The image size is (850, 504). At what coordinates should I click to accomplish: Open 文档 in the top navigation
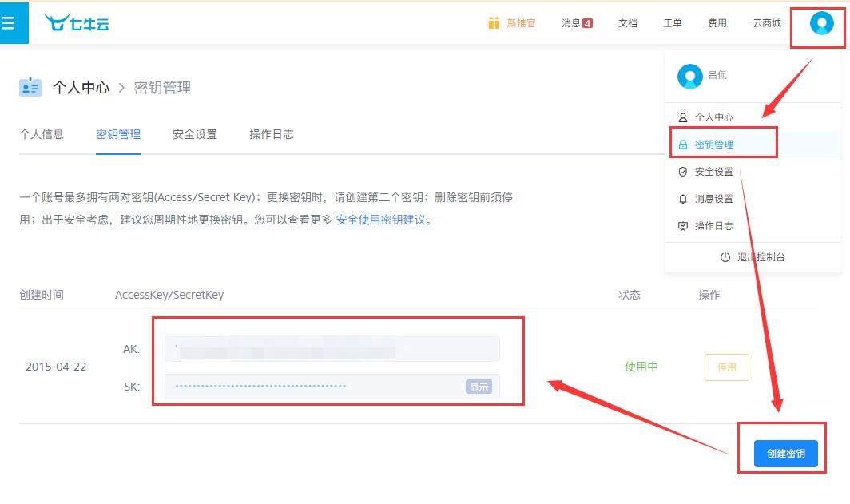[x=628, y=22]
